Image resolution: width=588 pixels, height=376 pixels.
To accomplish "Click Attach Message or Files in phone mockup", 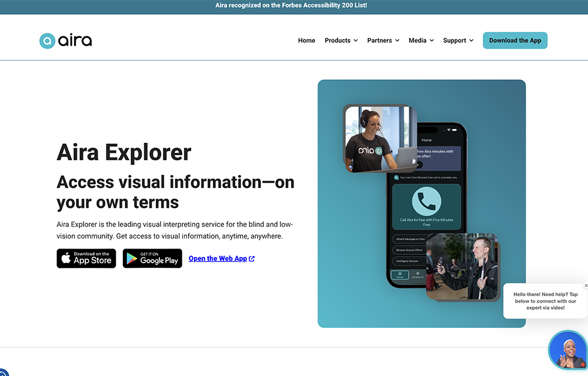I will pyautogui.click(x=410, y=239).
